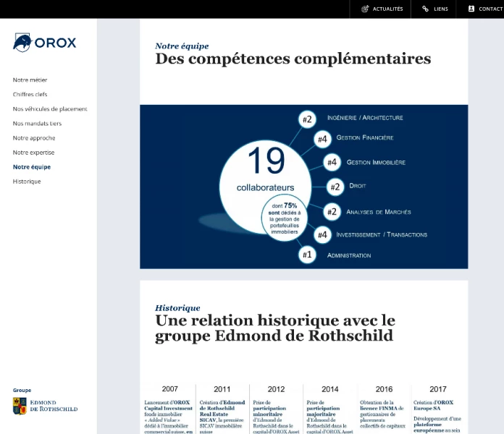Click the #1 bubble for Administration
The image size is (504, 434).
[307, 255]
